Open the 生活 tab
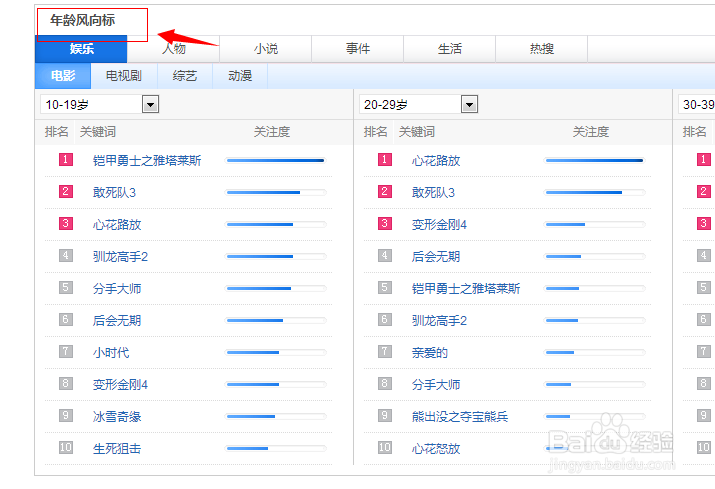Image resolution: width=715 pixels, height=489 pixels. coord(450,49)
